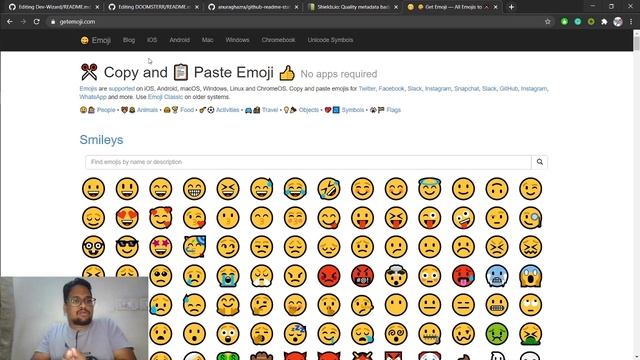640x360 pixels.
Task: Click the exploding head emoji
Action: tap(396, 276)
